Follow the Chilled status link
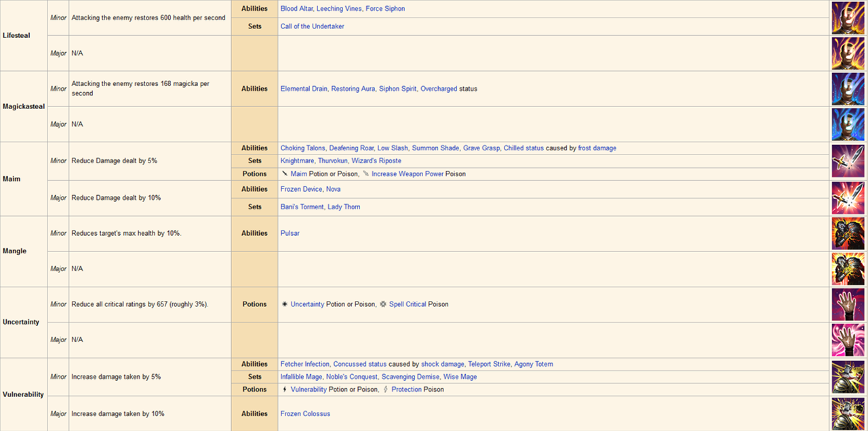The height and width of the screenshot is (431, 868). [x=524, y=148]
